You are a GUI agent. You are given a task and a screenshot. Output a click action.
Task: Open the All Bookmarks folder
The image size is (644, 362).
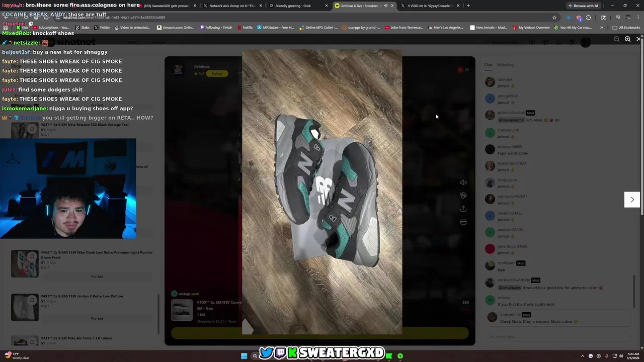coord(626,28)
